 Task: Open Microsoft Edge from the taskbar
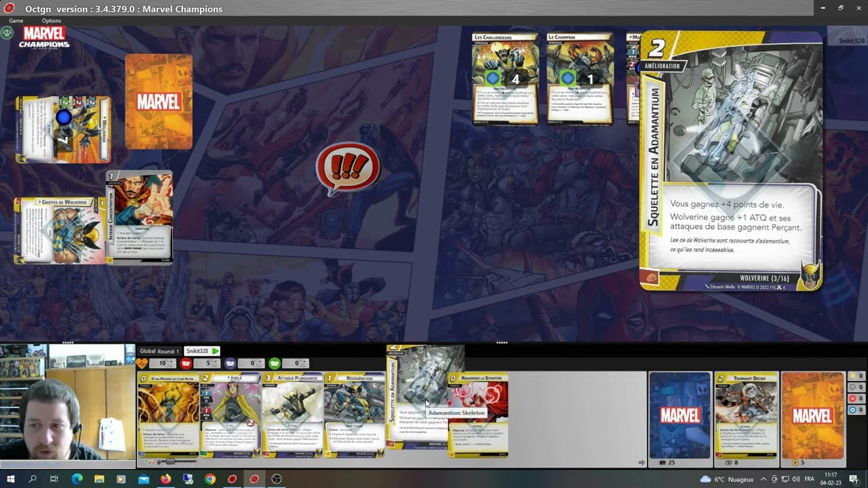77,479
